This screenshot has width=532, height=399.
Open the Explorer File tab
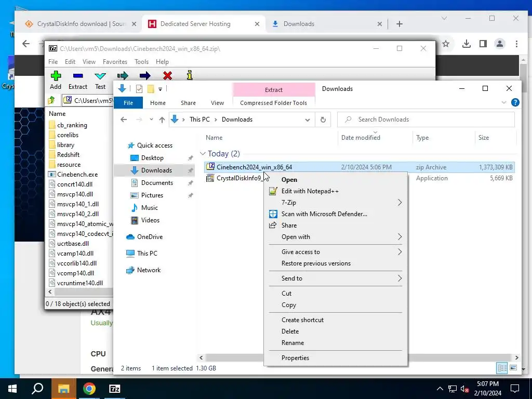128,103
